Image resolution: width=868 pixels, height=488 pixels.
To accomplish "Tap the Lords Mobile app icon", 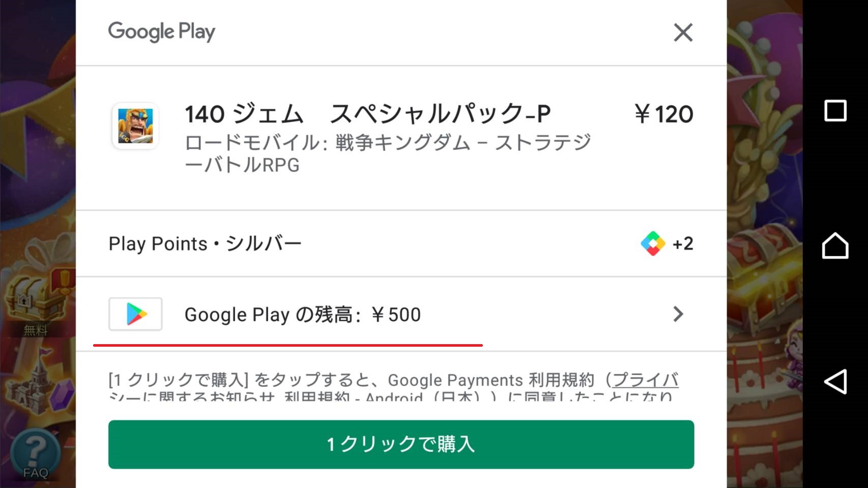I will click(x=135, y=126).
